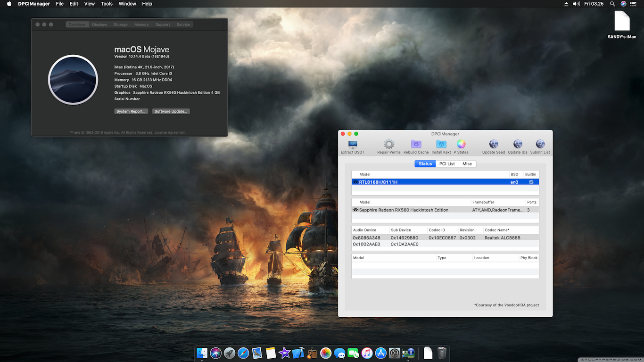Click Install Kext toolbar icon
Image resolution: width=644 pixels, height=362 pixels.
pos(441,144)
